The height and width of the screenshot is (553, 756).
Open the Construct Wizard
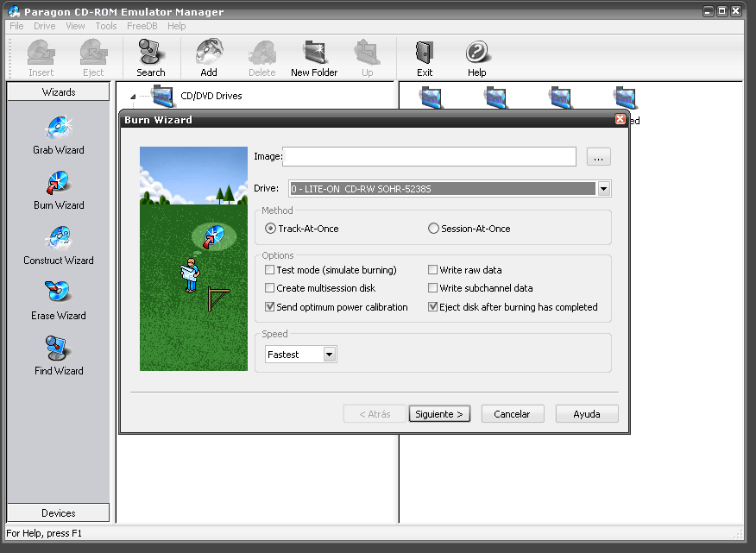58,244
